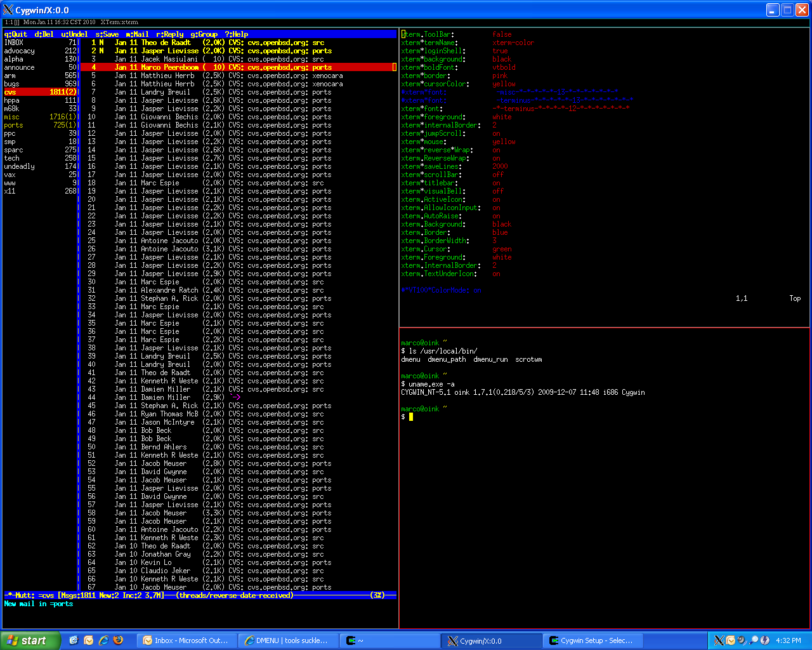Launch Internet Explorer from quick launch
The height and width of the screenshot is (650, 812).
tap(103, 640)
